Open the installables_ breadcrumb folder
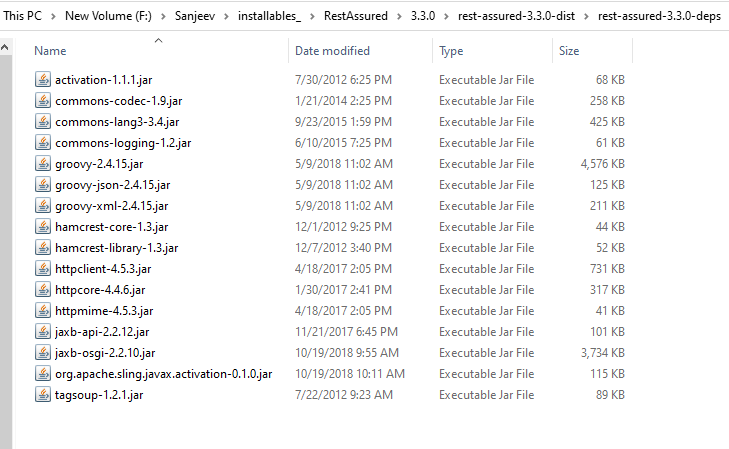 tap(269, 16)
